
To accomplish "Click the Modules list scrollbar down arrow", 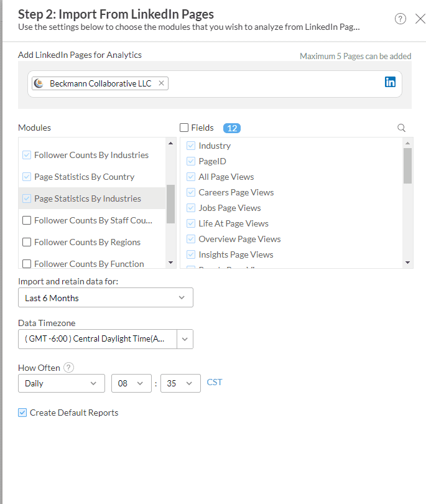I will [x=170, y=263].
